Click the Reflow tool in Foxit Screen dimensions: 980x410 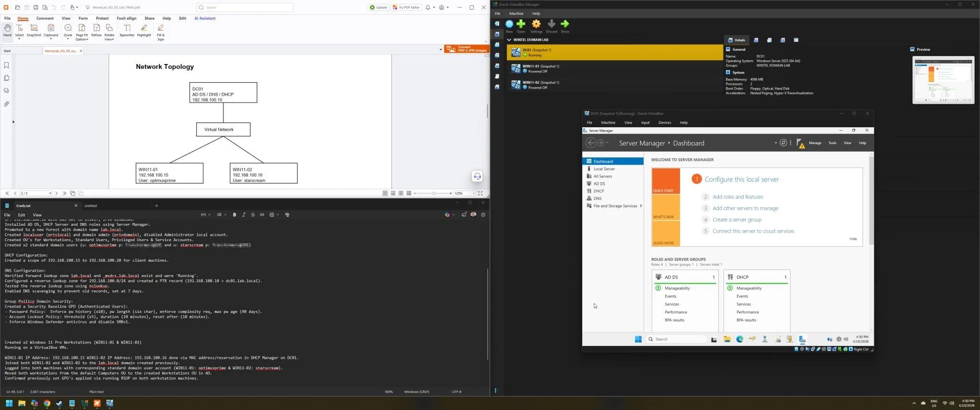pos(96,31)
